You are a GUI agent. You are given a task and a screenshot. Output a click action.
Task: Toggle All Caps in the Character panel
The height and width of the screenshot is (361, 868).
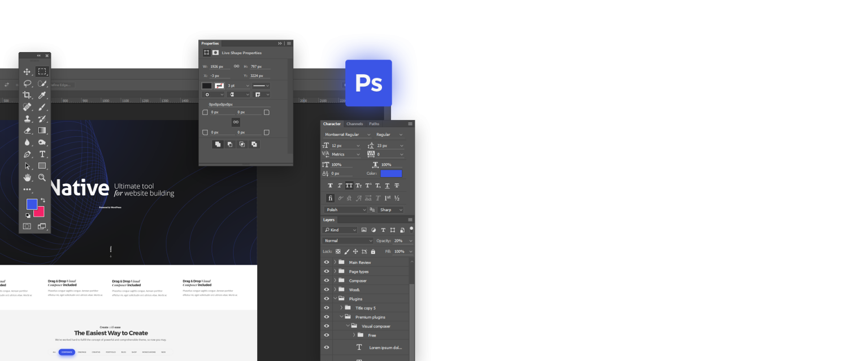[x=349, y=186]
